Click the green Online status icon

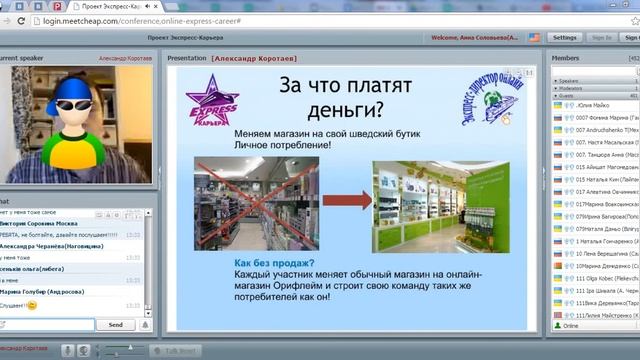click(x=558, y=326)
